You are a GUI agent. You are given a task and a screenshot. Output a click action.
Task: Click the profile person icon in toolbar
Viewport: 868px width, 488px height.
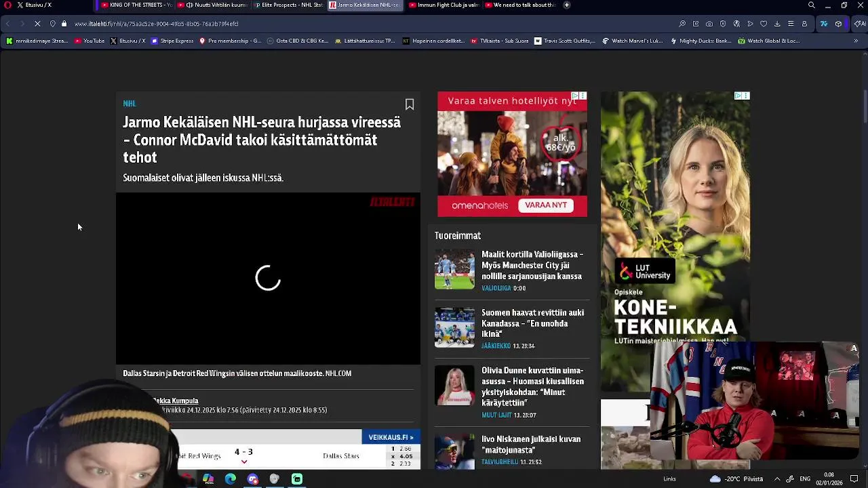click(805, 24)
